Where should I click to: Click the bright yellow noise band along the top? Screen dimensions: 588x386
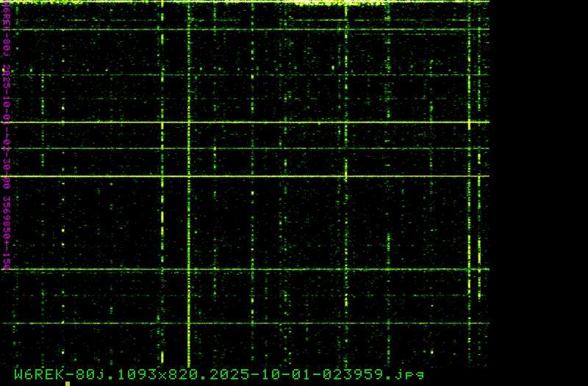click(x=294, y=2)
